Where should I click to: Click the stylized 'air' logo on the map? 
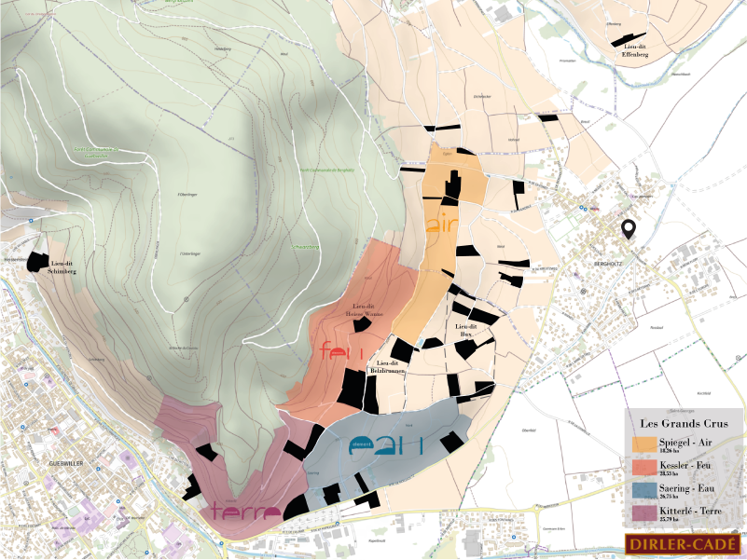point(442,225)
